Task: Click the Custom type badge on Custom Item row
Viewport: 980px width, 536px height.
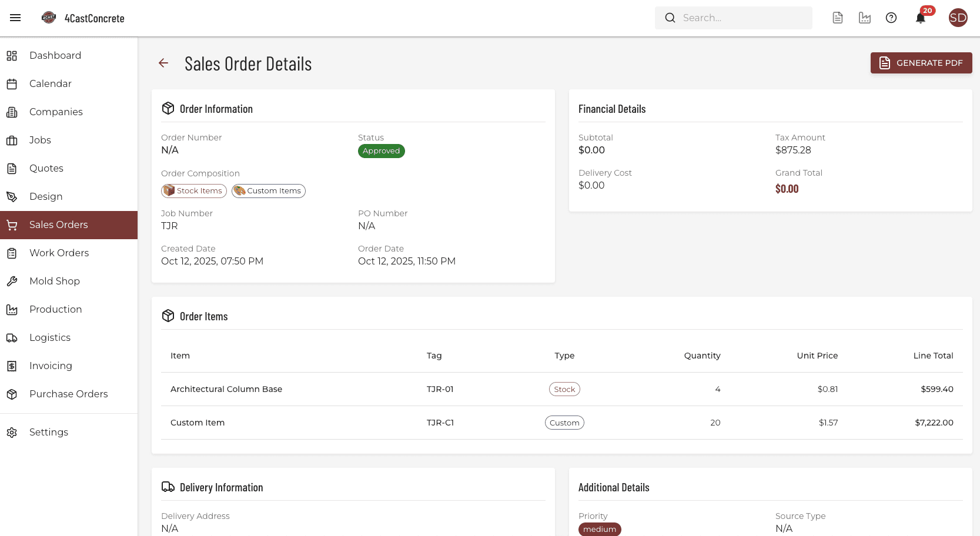Action: click(564, 423)
